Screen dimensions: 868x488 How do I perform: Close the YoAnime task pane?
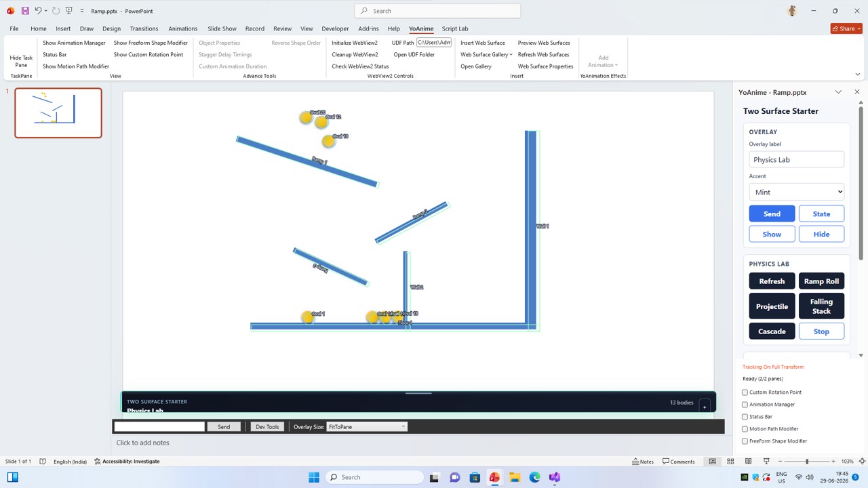coord(857,92)
